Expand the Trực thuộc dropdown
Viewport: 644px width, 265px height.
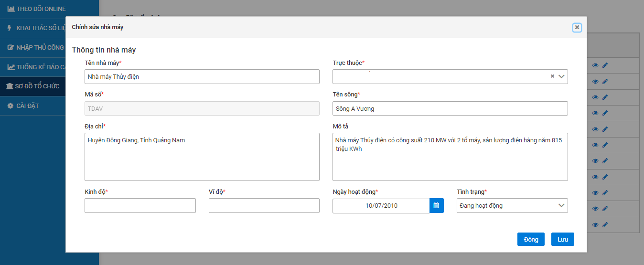coord(561,76)
